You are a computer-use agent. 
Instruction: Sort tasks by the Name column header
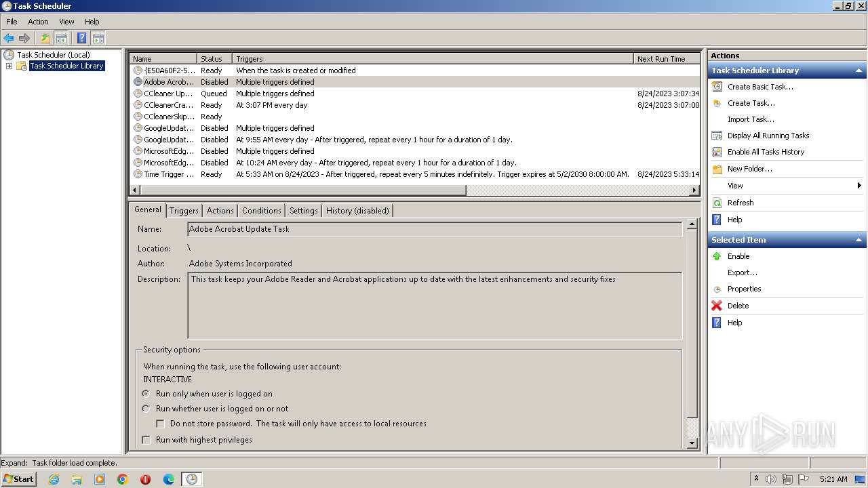(163, 59)
